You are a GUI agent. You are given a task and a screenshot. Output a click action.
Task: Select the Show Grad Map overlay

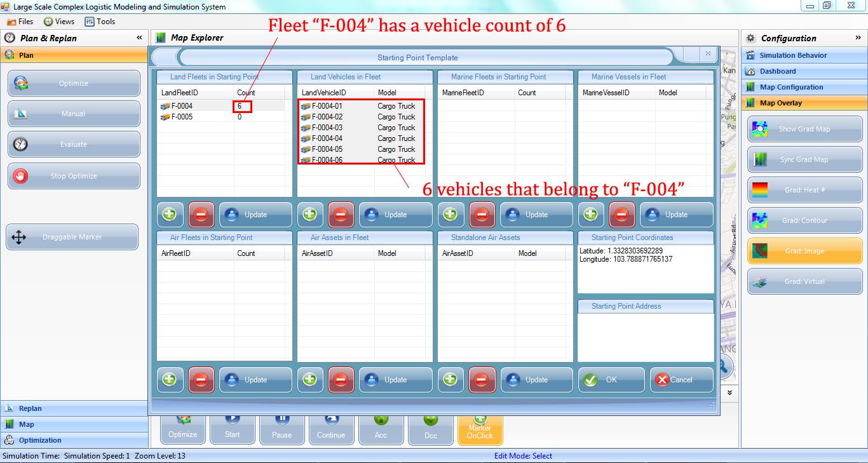click(x=804, y=129)
